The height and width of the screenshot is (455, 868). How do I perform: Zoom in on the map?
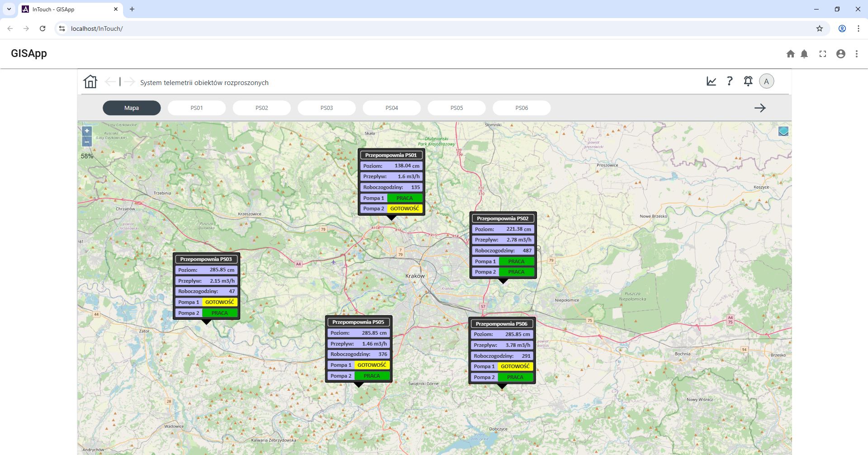point(87,131)
